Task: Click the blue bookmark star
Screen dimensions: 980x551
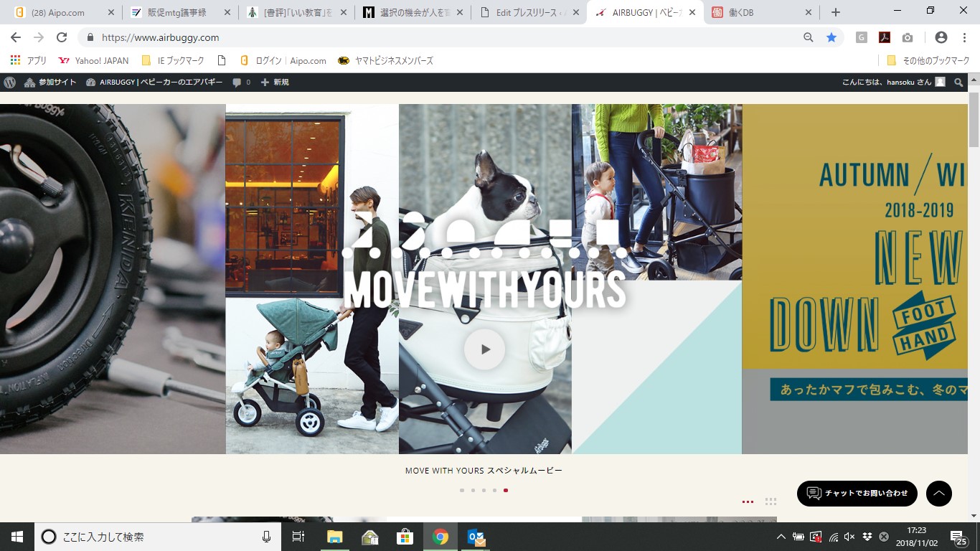Action: 831,37
